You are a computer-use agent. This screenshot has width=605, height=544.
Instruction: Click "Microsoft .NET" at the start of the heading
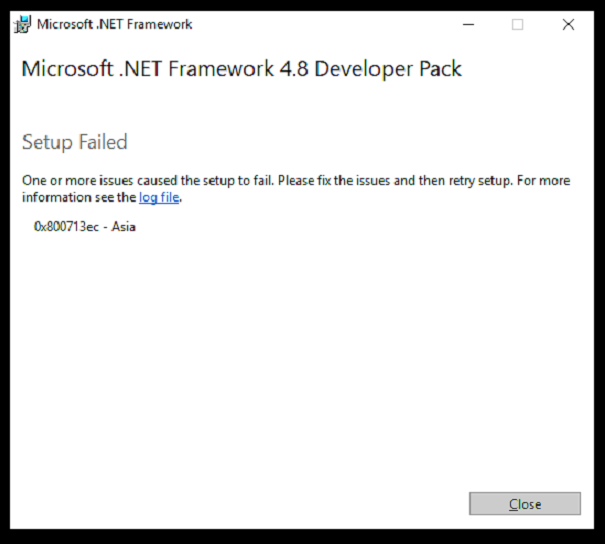coord(91,69)
